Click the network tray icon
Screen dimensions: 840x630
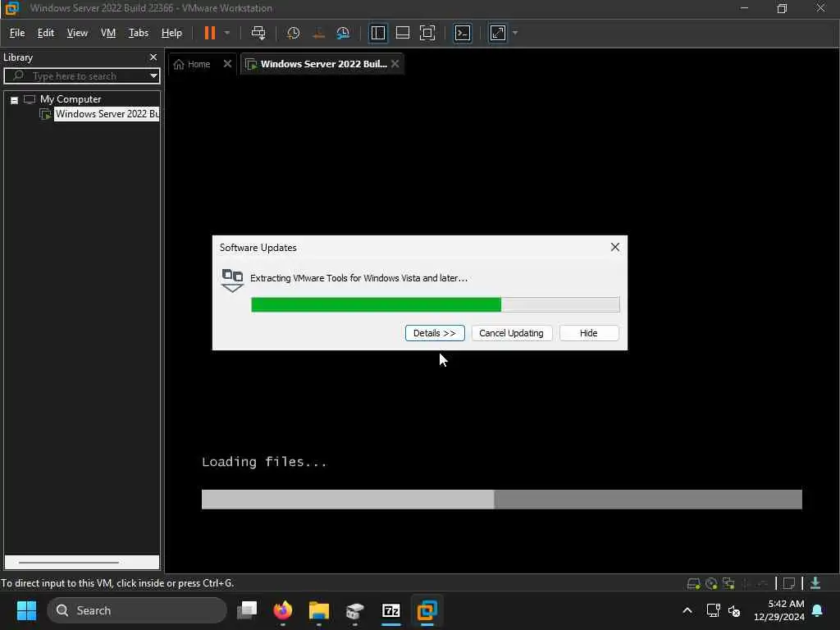click(713, 610)
